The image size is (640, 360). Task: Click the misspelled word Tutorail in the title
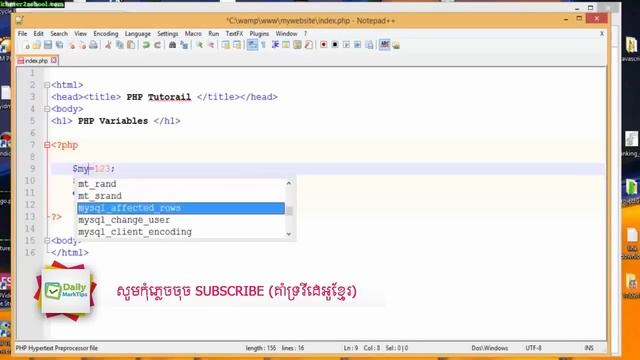[169, 97]
